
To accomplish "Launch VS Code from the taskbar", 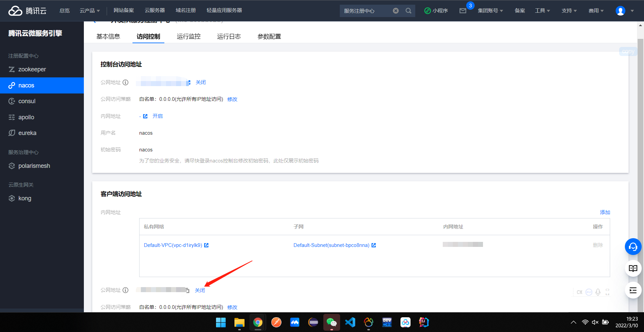I will tap(350, 322).
